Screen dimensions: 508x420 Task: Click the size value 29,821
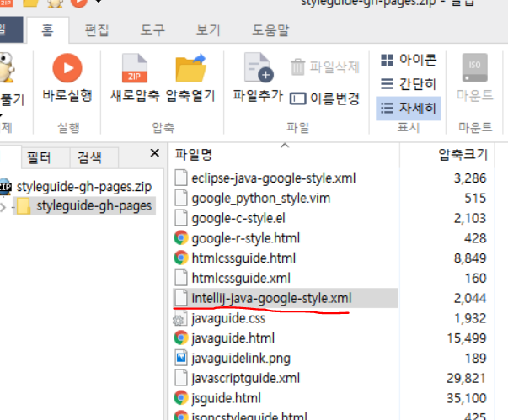click(x=466, y=378)
